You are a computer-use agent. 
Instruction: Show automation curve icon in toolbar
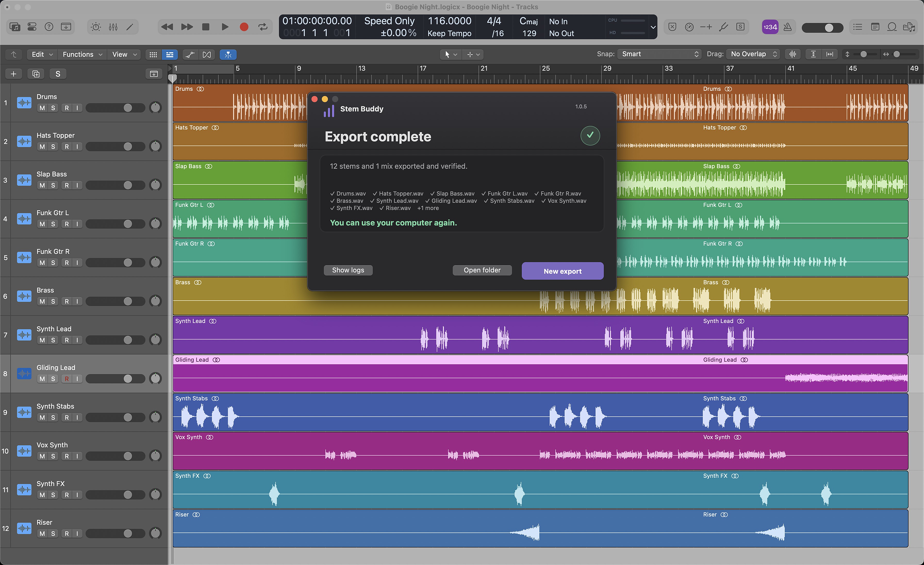(191, 55)
